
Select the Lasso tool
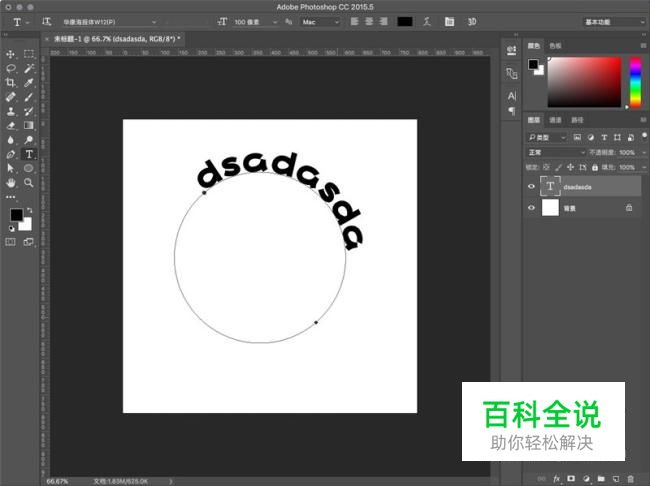[x=11, y=68]
